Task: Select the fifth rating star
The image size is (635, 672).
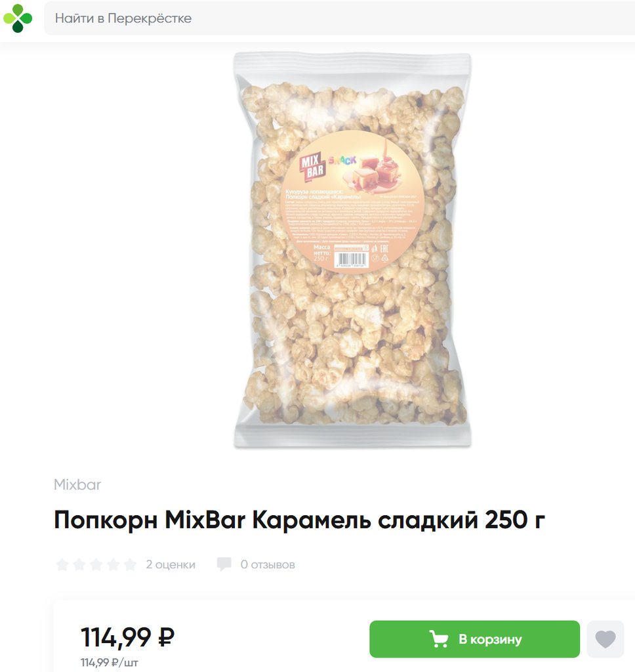Action: (x=130, y=564)
